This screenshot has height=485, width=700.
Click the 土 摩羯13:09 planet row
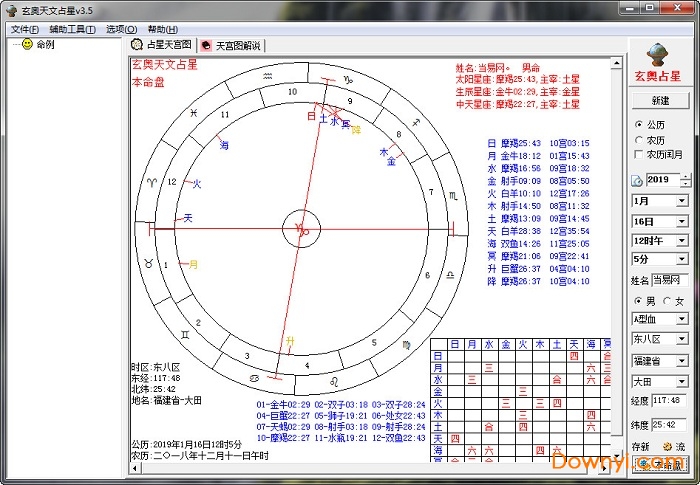(538, 218)
